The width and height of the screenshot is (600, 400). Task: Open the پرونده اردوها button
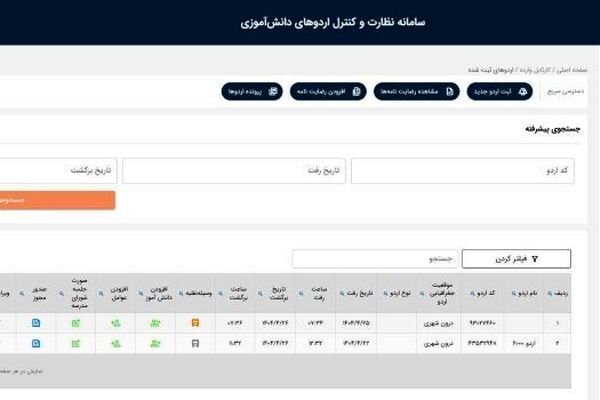click(x=252, y=91)
